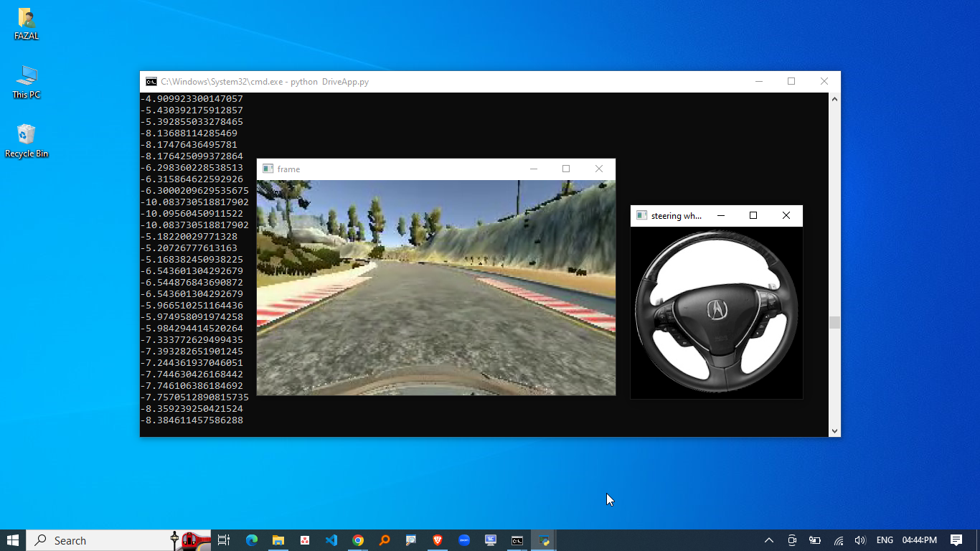This screenshot has width=980, height=551.
Task: Open the notification Action Center
Action: pyautogui.click(x=956, y=540)
